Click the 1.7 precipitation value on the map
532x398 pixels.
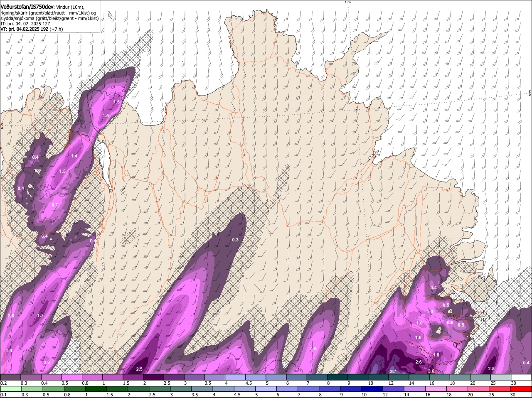click(x=40, y=316)
